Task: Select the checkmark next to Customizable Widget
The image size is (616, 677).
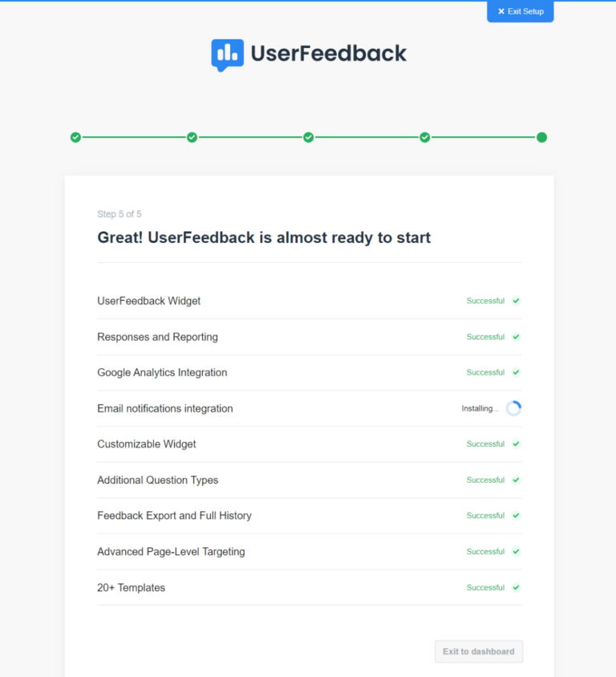Action: (516, 444)
